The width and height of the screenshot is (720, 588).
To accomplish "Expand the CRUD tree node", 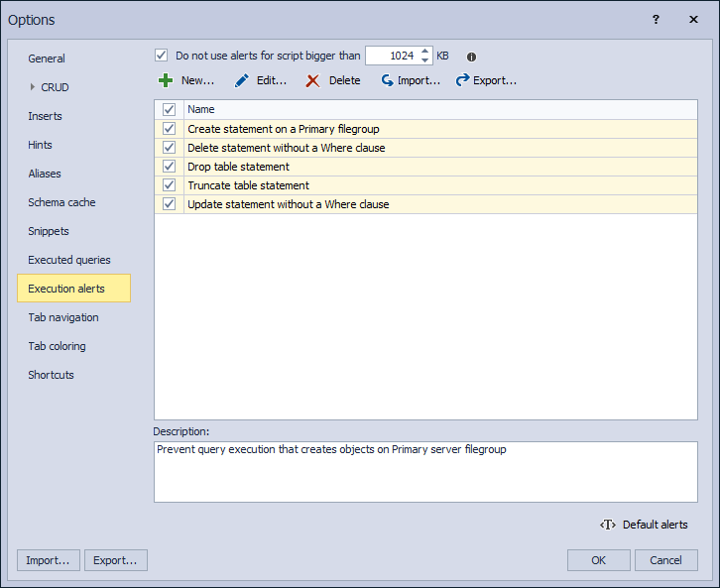I will 32,86.
